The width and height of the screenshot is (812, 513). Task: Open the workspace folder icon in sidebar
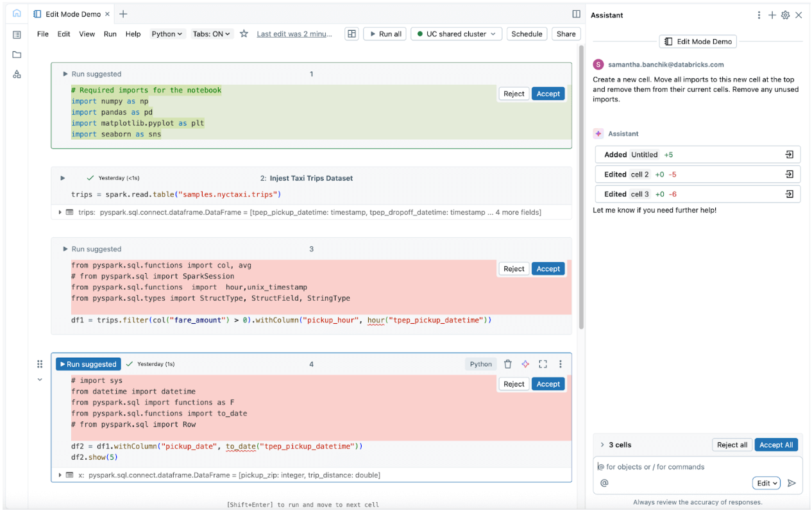click(x=17, y=55)
